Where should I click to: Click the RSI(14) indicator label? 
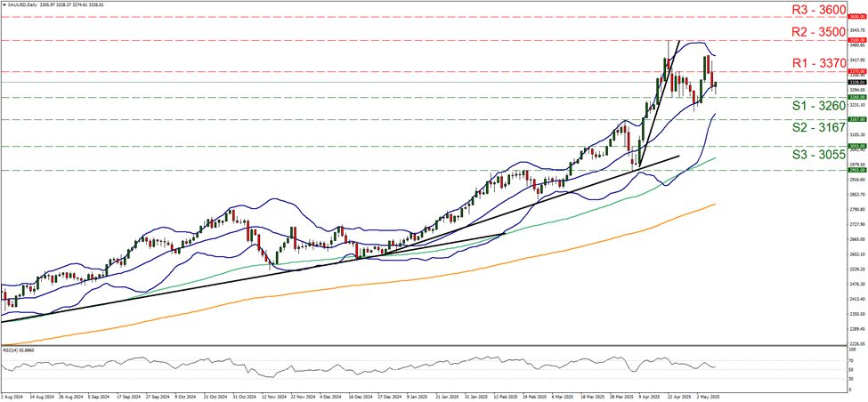coord(20,350)
